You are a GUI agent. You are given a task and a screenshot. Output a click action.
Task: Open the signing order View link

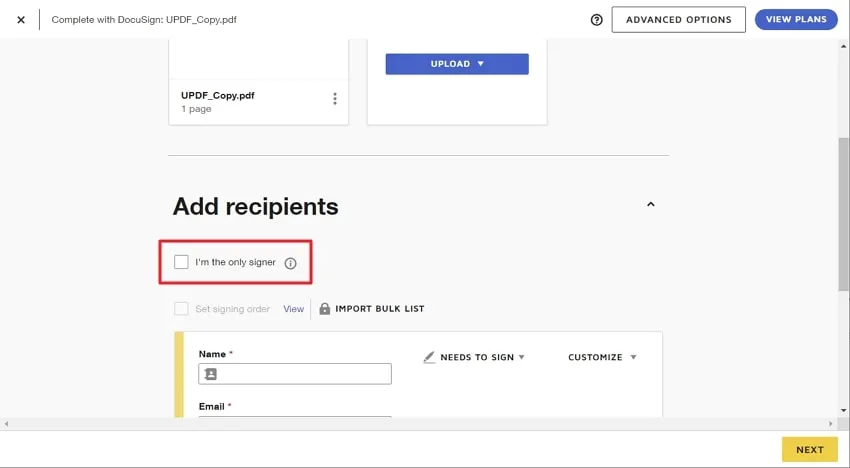click(x=293, y=309)
